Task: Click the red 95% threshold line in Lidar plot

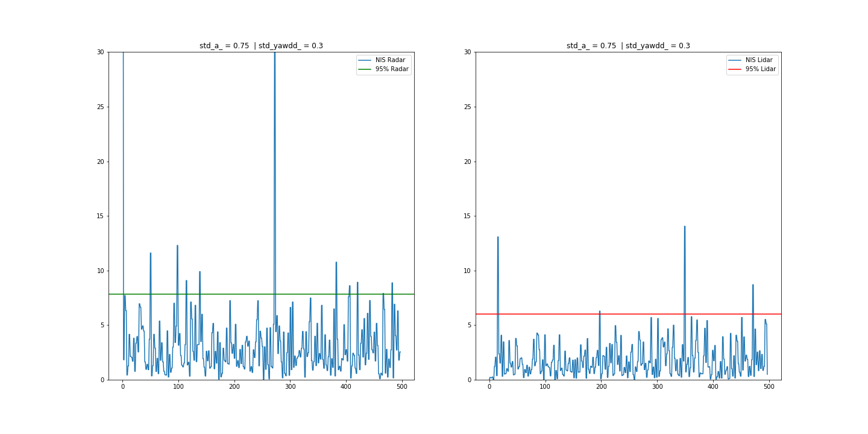Action: pos(628,314)
